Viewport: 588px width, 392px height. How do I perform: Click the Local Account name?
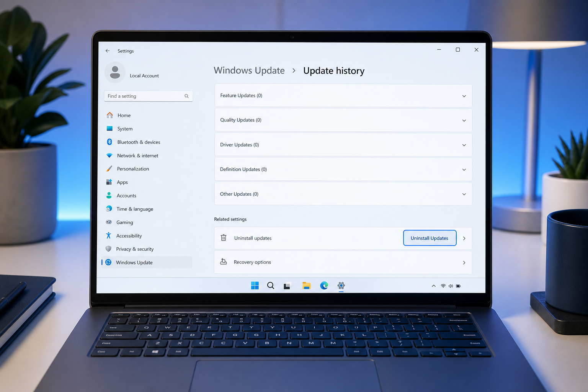coord(144,76)
